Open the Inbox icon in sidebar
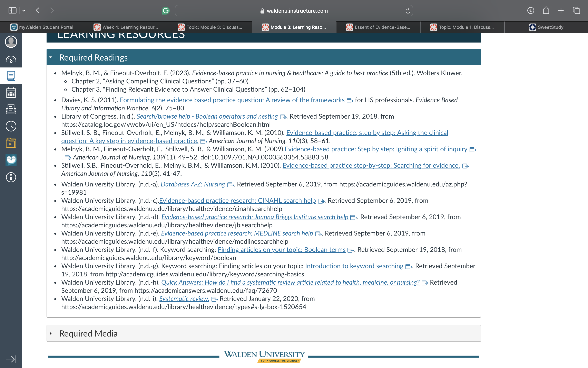This screenshot has width=588, height=368. [x=11, y=109]
